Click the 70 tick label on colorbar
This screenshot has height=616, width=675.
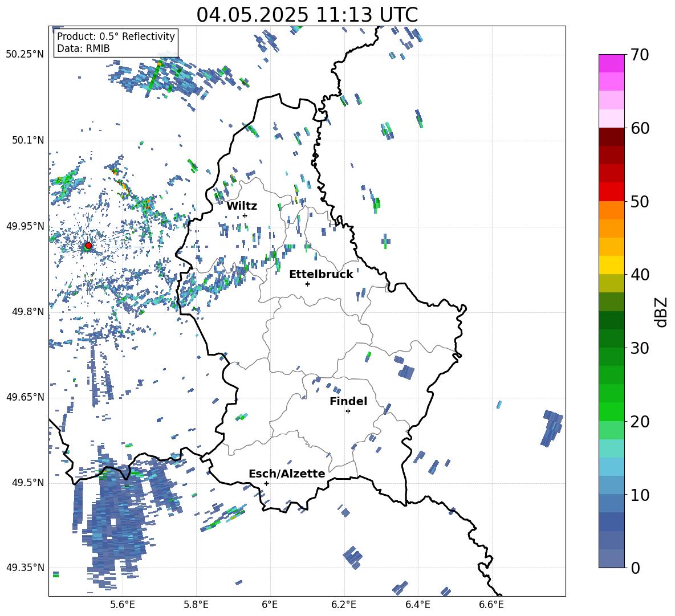pos(639,55)
